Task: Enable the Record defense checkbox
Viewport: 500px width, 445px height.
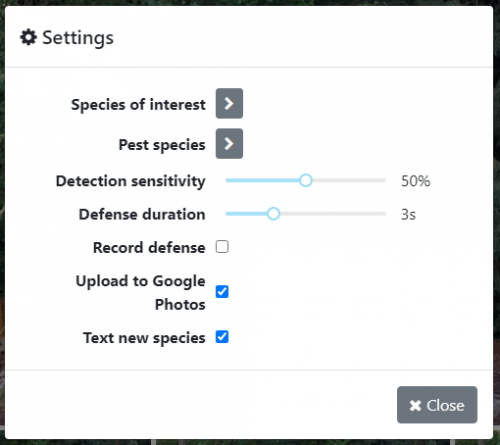Action: (x=222, y=247)
